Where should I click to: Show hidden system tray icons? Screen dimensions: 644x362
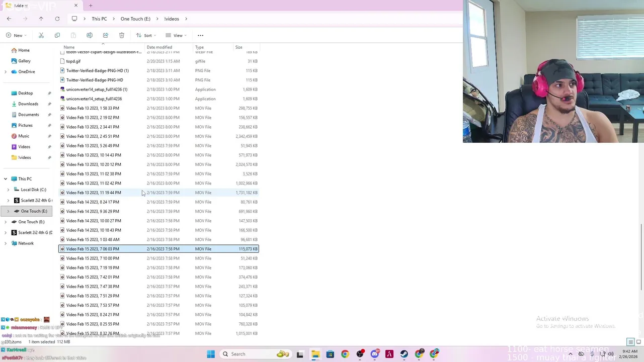[x=571, y=354]
